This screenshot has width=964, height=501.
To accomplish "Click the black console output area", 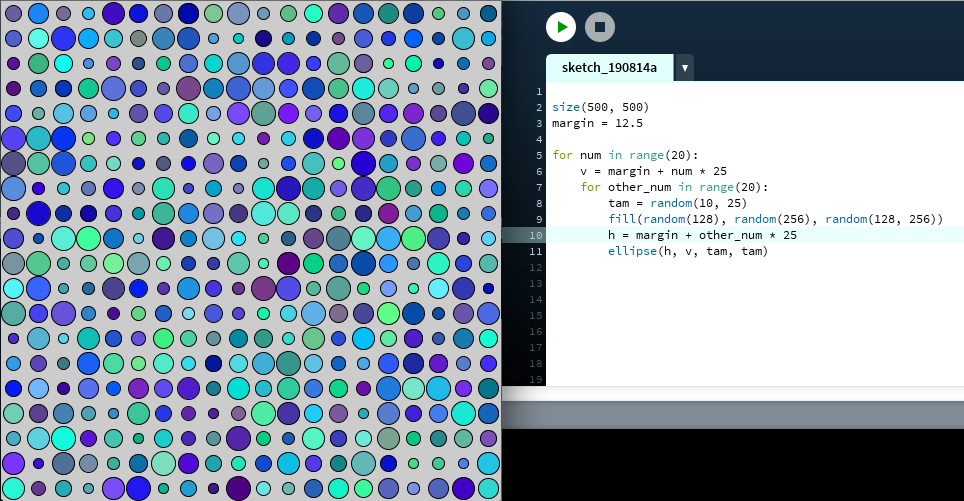I will click(732, 465).
